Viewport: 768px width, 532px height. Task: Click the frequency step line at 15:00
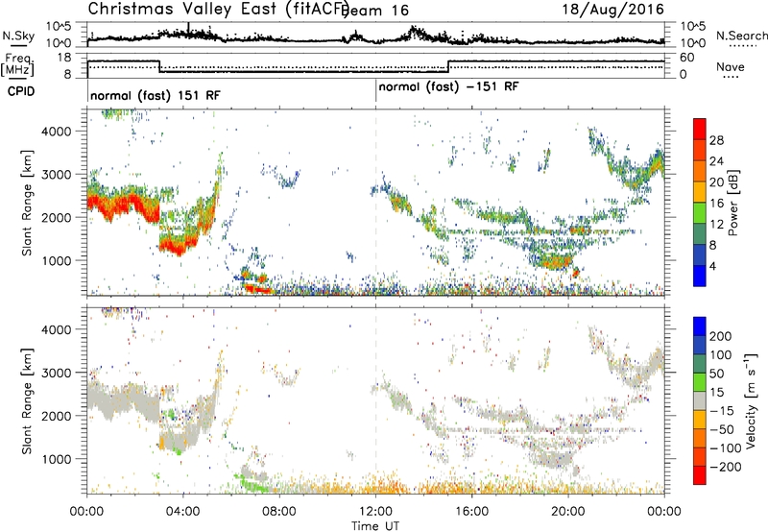point(448,66)
